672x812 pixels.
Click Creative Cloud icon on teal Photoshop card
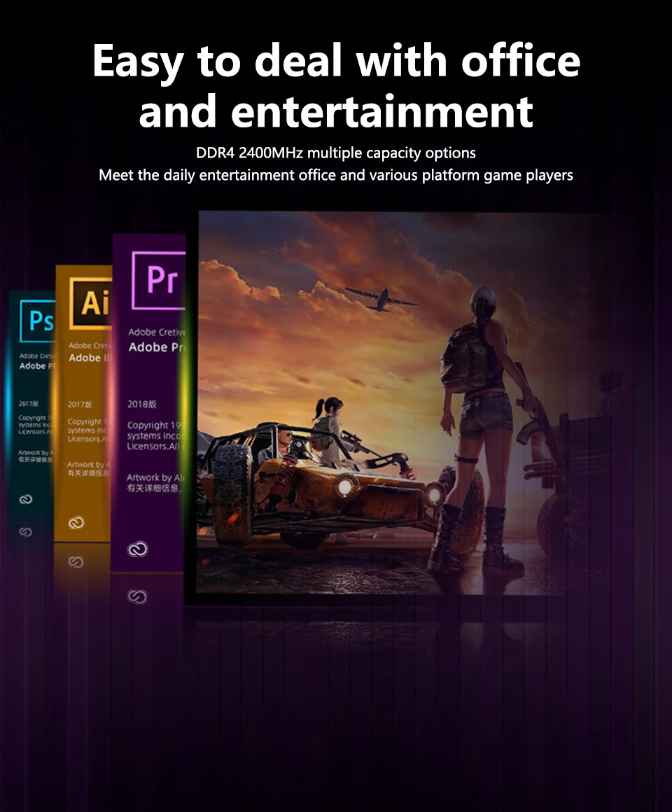pyautogui.click(x=25, y=499)
